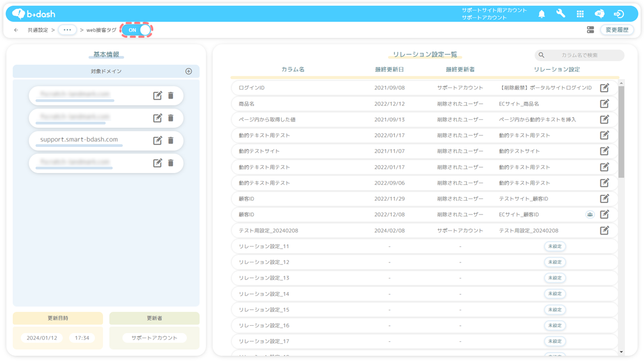Click 未設定 for リレーション設定_13
Screen dimensions: 644x362
(555, 278)
